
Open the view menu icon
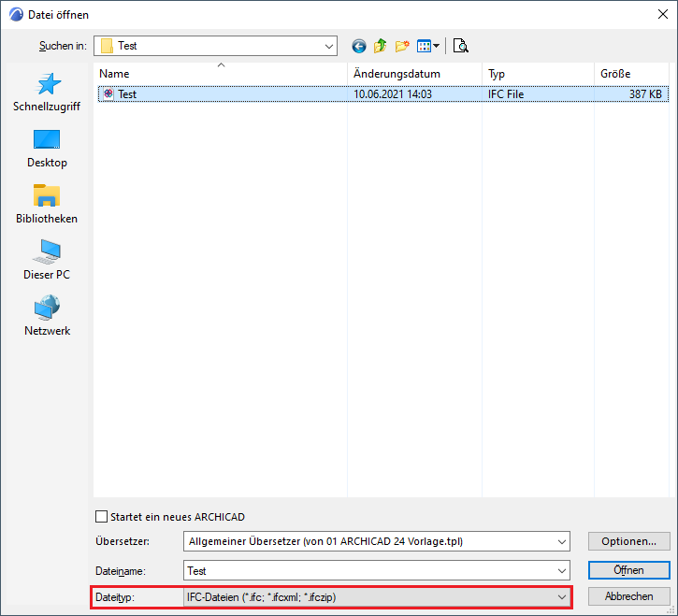[424, 46]
